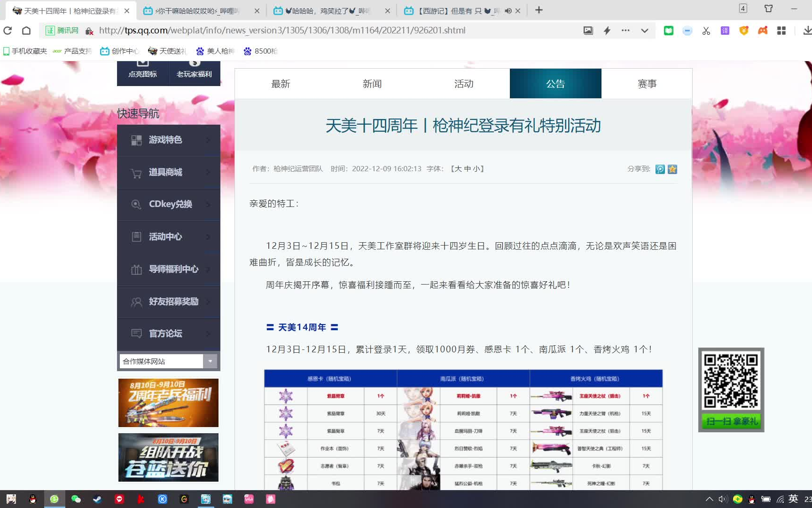The height and width of the screenshot is (508, 812).
Task: Open the downloads arrow icon
Action: click(x=807, y=31)
